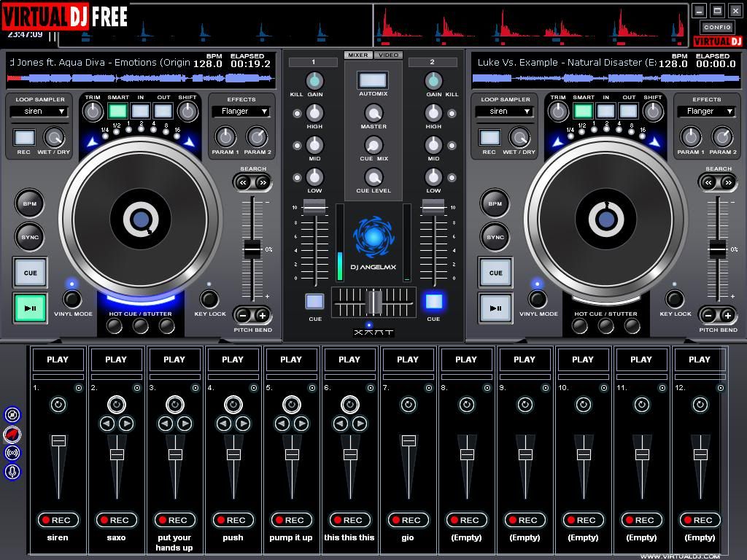The width and height of the screenshot is (747, 560).
Task: Click previous arrow on sampler slot 2
Action: (107, 424)
